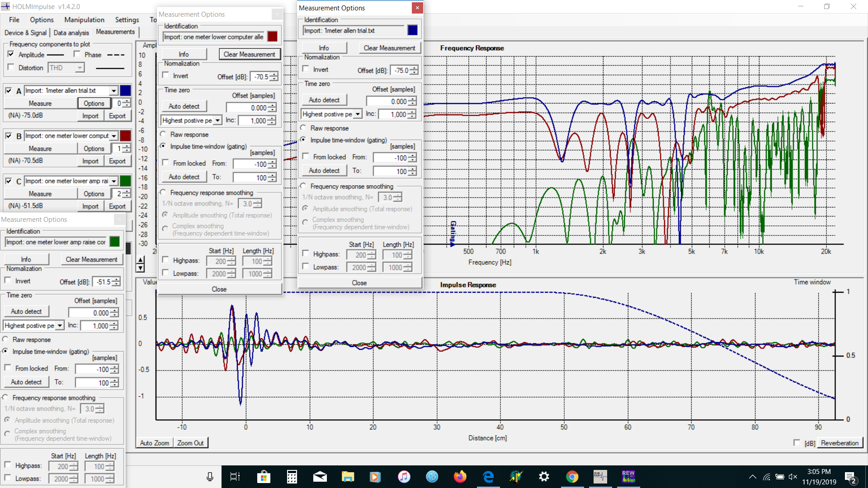Click Close in the red measurement options
Image resolution: width=868 pixels, height=488 pixels.
219,289
